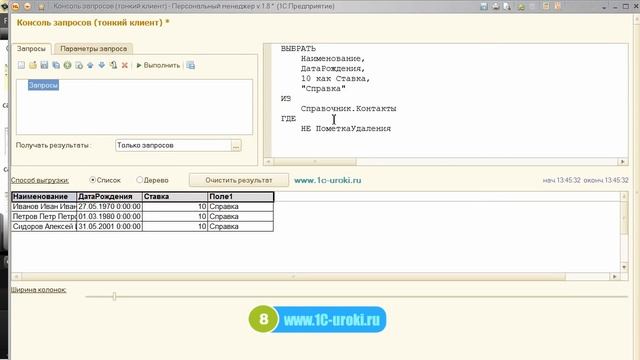The width and height of the screenshot is (640, 360).
Task: Open the www.1c-uroki.ru link
Action: [327, 180]
